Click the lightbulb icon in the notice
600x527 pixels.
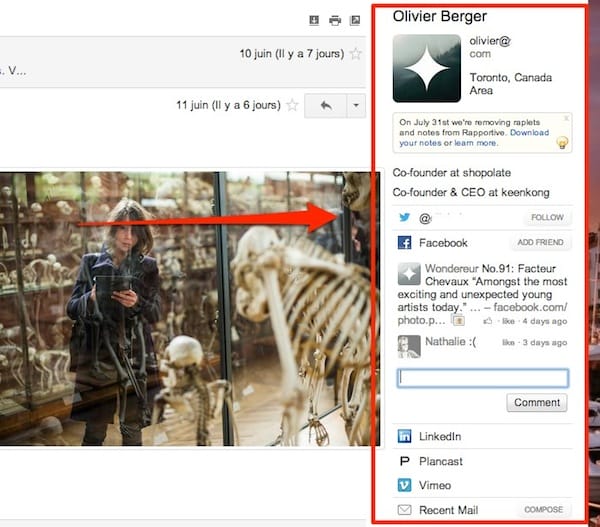(x=562, y=142)
